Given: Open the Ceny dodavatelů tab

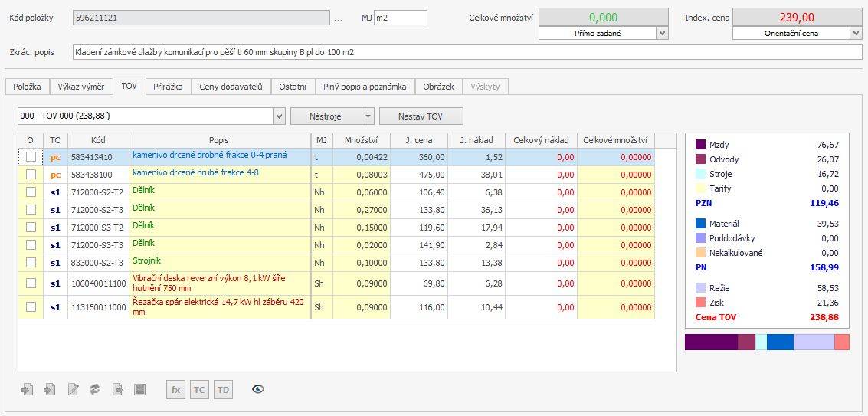Looking at the screenshot, I should [231, 87].
